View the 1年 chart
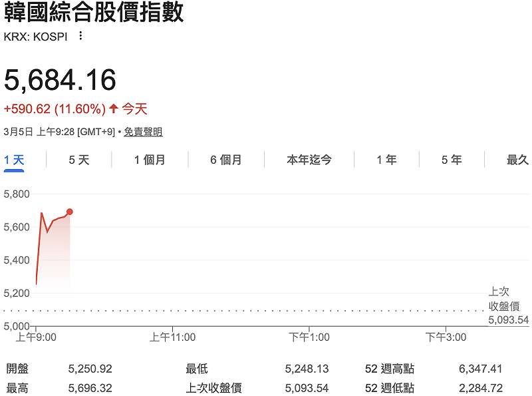Image resolution: width=532 pixels, height=396 pixels. [386, 160]
